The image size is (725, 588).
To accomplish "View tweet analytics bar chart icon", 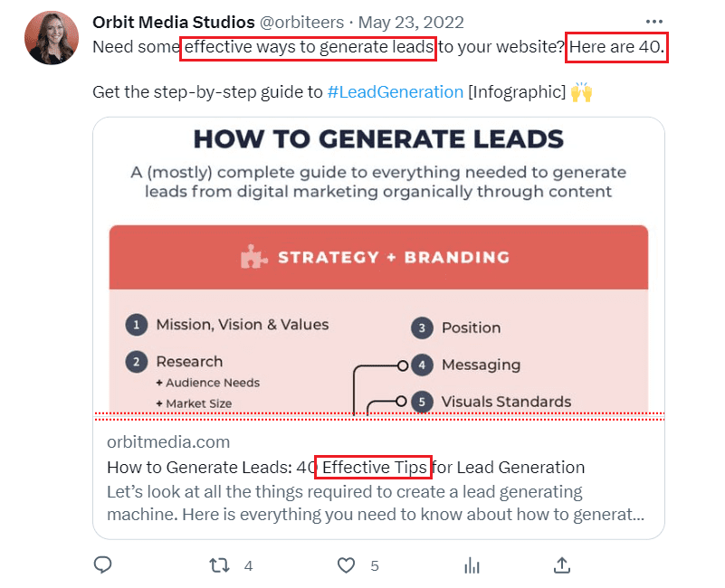I will (472, 565).
